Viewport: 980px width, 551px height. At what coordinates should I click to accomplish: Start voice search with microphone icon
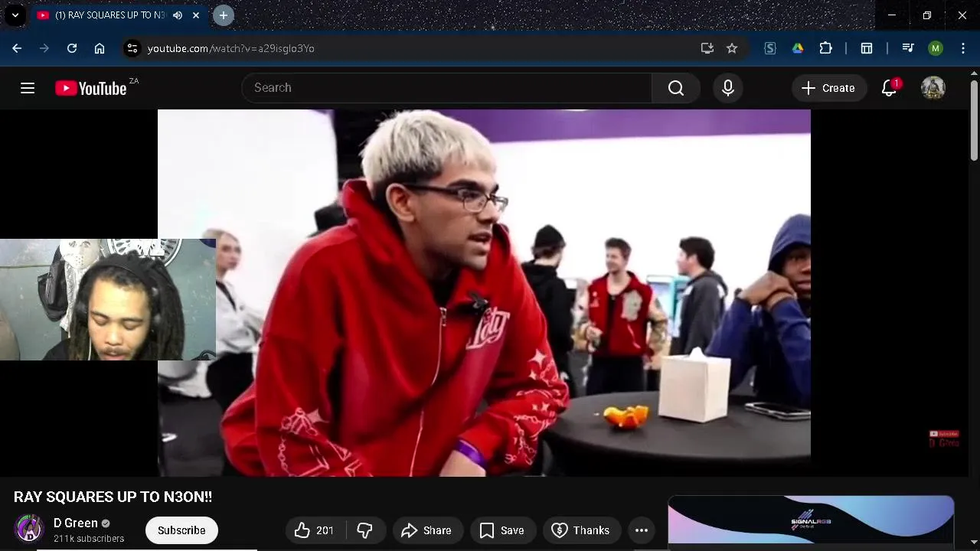[728, 88]
